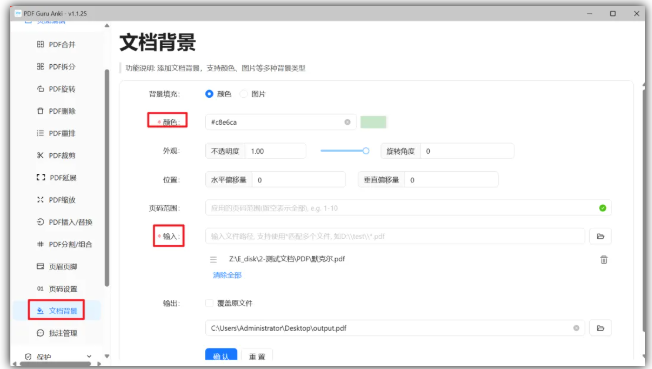Click drag handle of 默克尔.pdf row

[x=213, y=260]
